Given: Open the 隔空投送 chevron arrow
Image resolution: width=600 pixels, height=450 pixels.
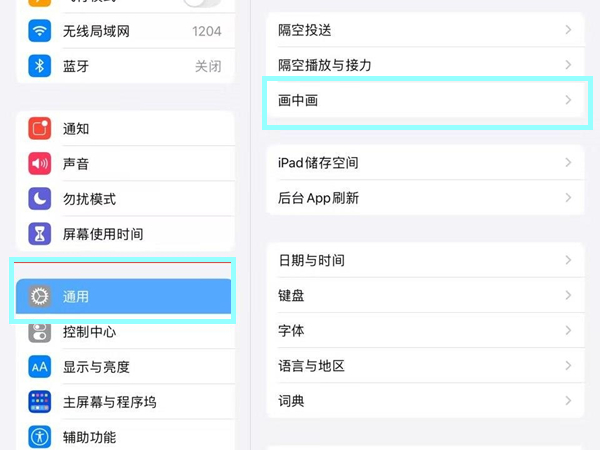Looking at the screenshot, I should pyautogui.click(x=568, y=31).
